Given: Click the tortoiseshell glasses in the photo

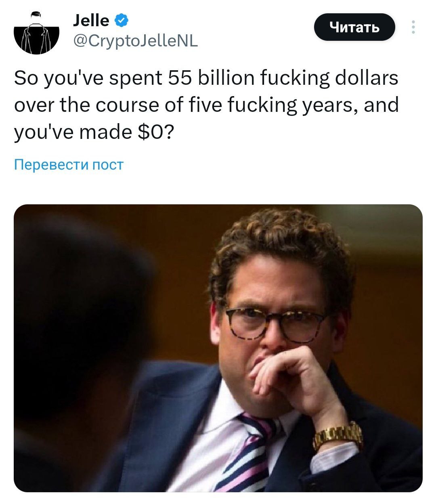Looking at the screenshot, I should [275, 323].
